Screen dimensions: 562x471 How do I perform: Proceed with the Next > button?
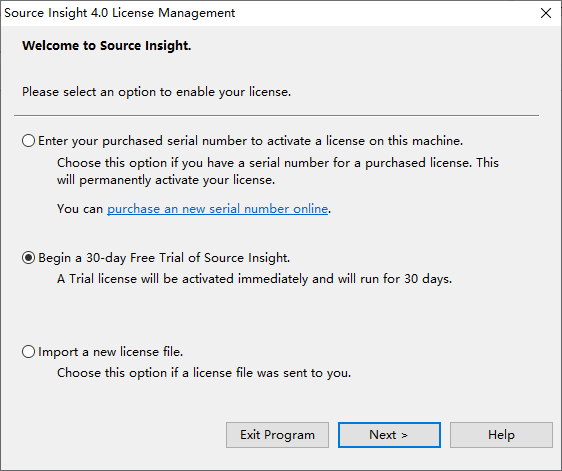pyautogui.click(x=389, y=435)
